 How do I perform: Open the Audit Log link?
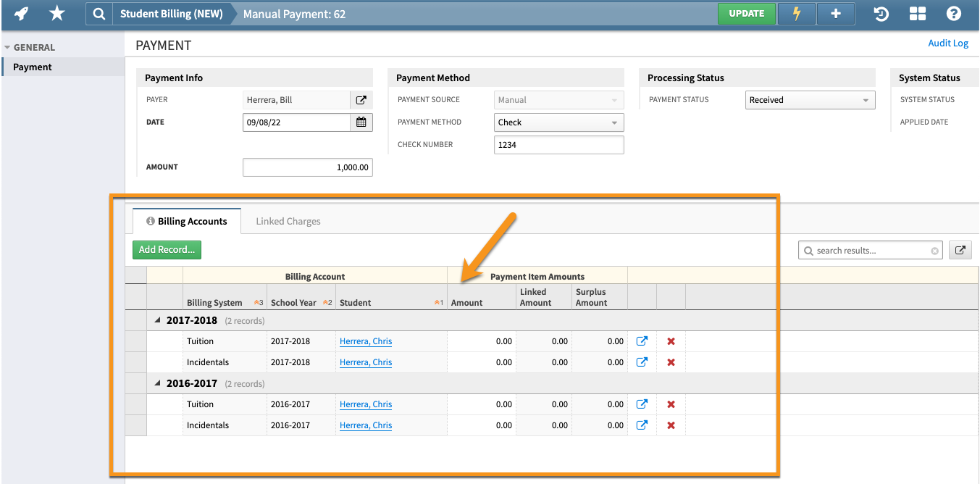coord(947,43)
